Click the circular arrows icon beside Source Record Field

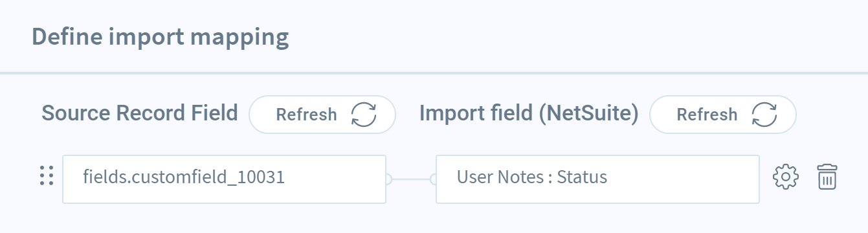[x=364, y=115]
